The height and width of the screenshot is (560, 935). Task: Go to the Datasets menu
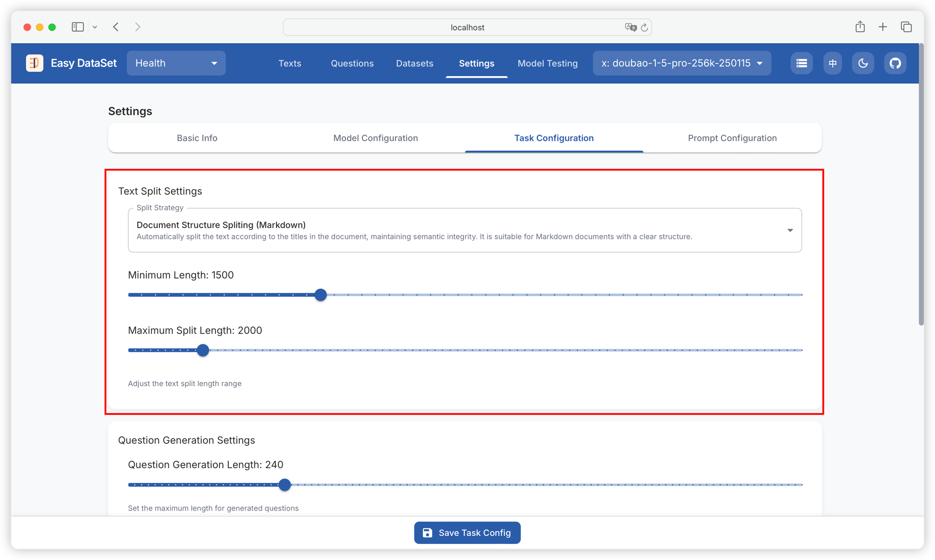(x=414, y=63)
